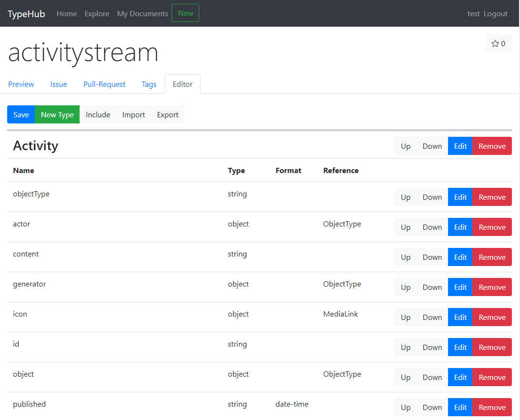Viewport: 520px width, 420px height.
Task: Open the test user link
Action: (x=474, y=14)
